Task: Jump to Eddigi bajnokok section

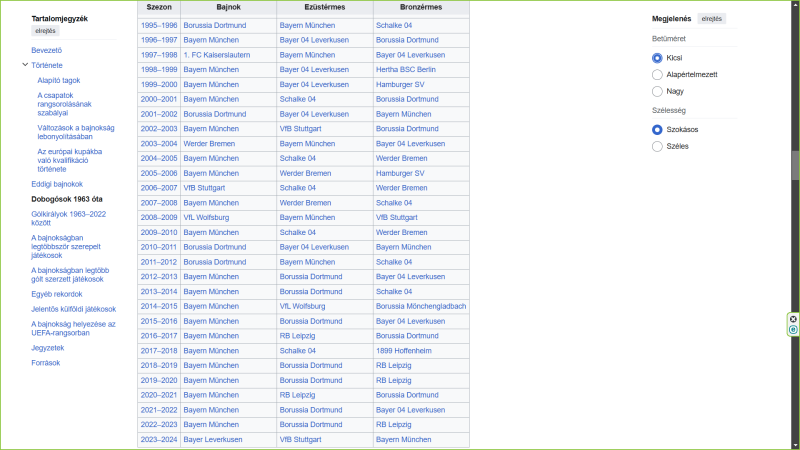Action: pos(57,184)
